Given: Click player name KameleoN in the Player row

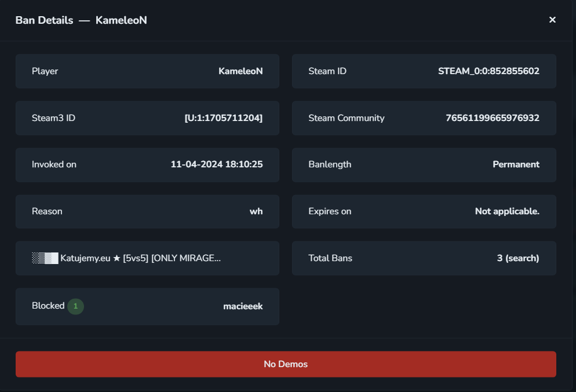Looking at the screenshot, I should click(x=240, y=71).
